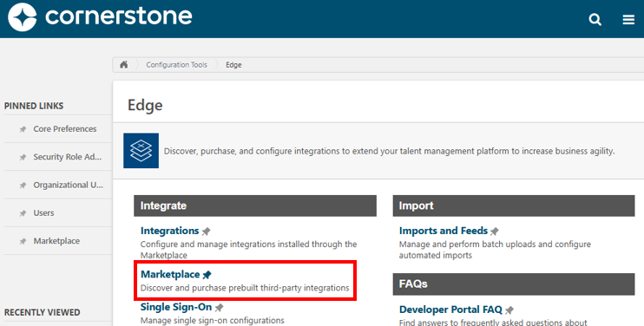
Task: Open Security Role Ad... pinned link
Action: pos(68,157)
